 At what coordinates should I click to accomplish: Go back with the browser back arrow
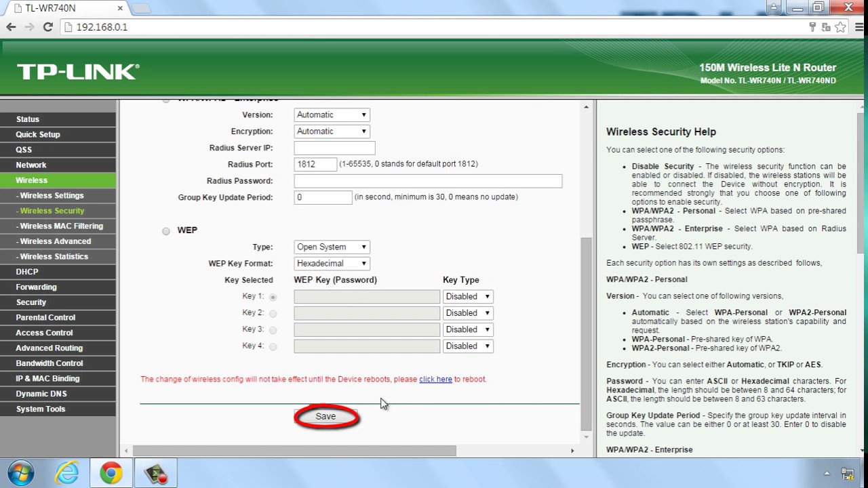(11, 27)
